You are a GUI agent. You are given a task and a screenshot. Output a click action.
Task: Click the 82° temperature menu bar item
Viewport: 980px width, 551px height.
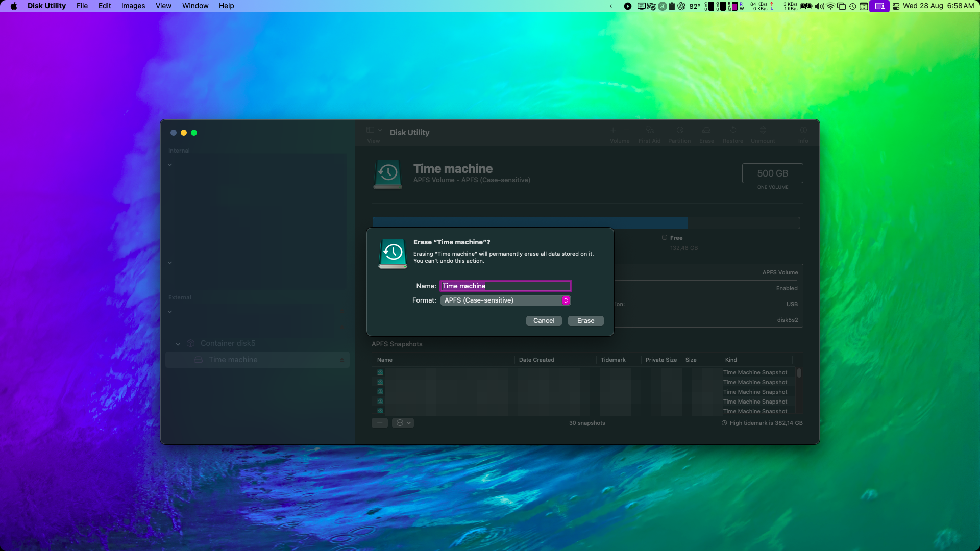coord(695,6)
